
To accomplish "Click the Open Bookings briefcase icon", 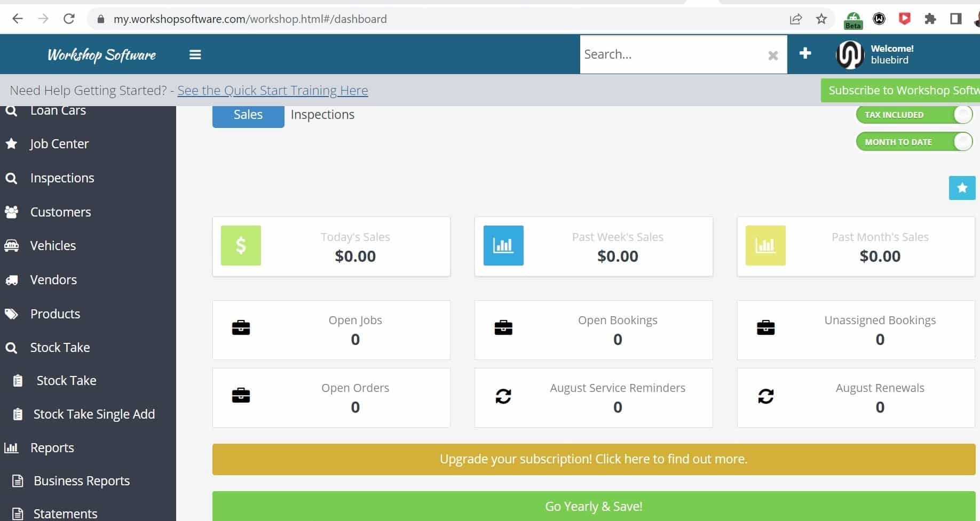I will click(503, 327).
